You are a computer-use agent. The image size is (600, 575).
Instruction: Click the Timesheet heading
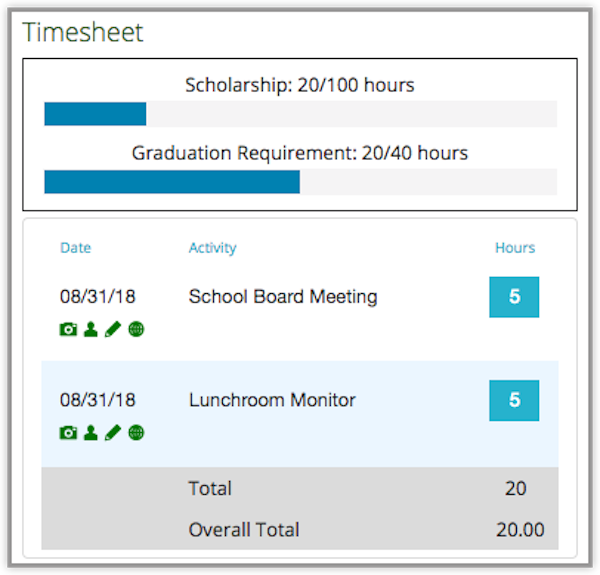(83, 33)
